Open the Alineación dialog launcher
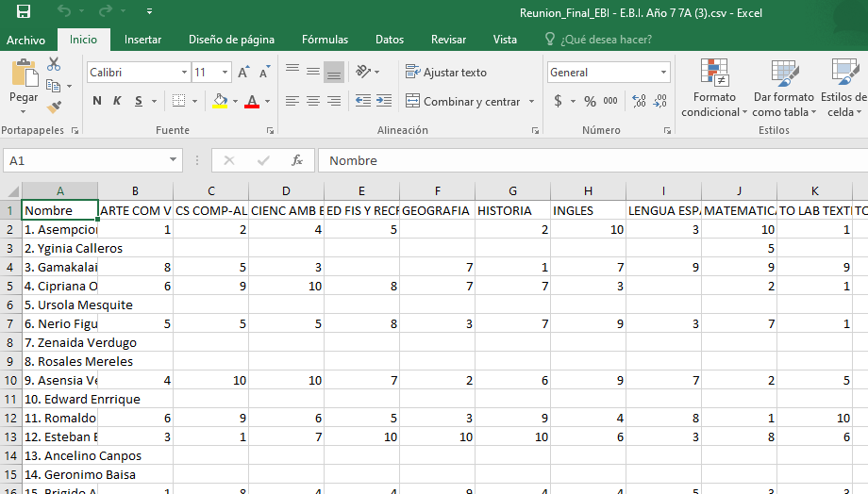This screenshot has height=494, width=868. click(x=535, y=130)
